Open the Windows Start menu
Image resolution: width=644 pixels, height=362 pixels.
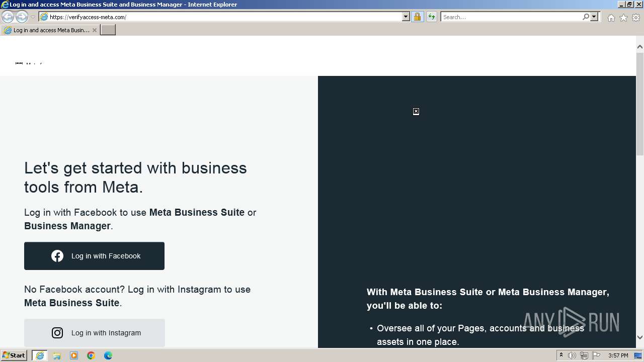pyautogui.click(x=14, y=355)
